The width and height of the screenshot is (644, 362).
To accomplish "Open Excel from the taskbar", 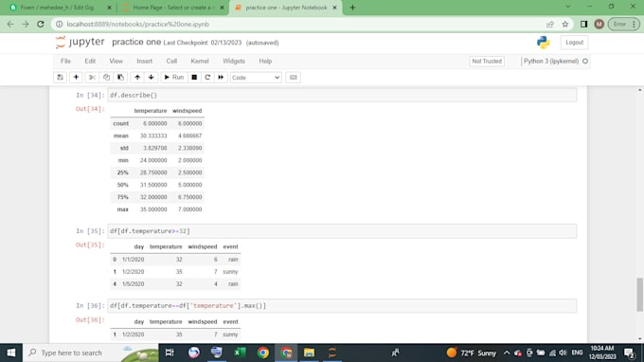I will pos(240,353).
